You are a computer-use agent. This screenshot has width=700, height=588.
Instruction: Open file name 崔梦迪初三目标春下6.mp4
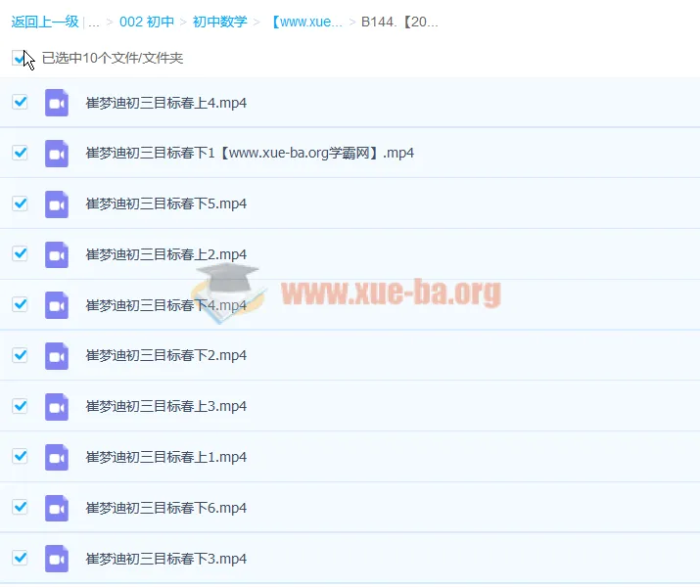point(166,508)
